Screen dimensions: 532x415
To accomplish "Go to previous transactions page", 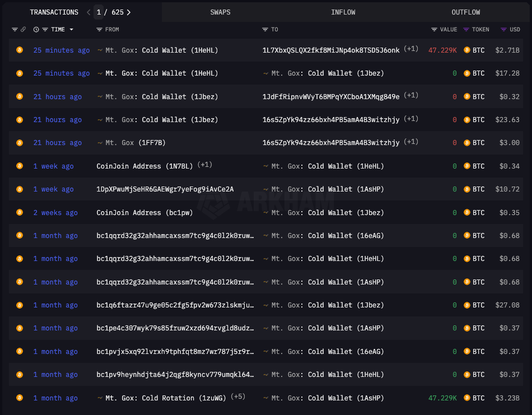I will point(88,12).
